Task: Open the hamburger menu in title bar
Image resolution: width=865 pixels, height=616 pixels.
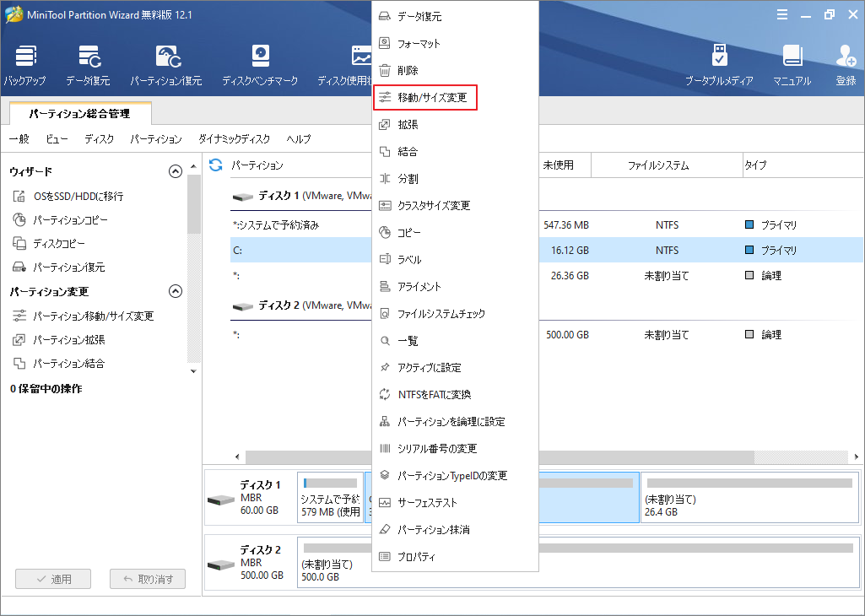Action: (x=781, y=15)
